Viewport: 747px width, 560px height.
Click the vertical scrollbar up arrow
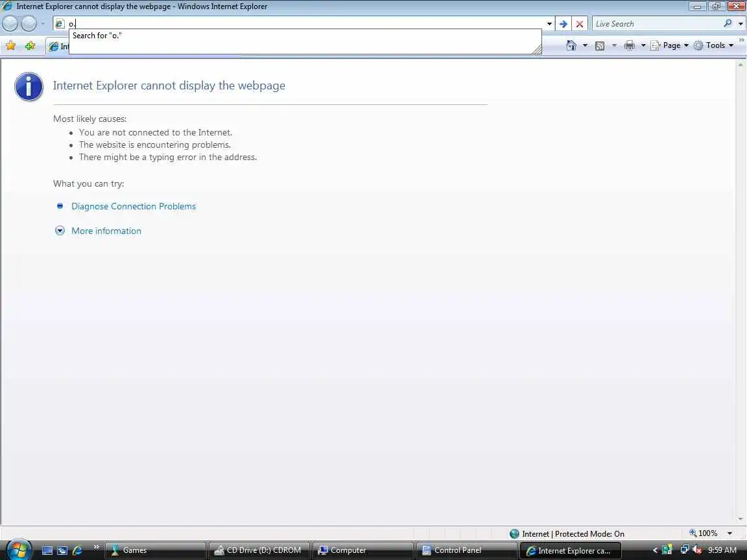(741, 65)
